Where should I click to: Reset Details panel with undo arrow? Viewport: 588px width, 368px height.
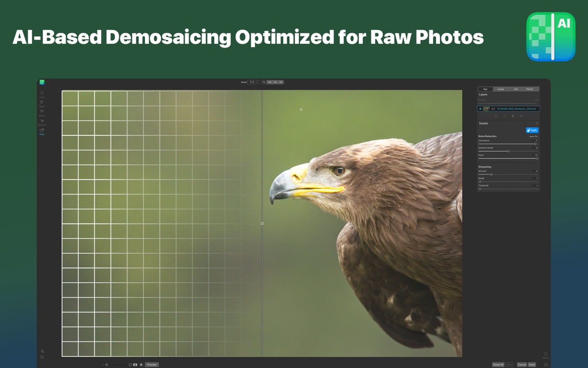pyautogui.click(x=537, y=124)
